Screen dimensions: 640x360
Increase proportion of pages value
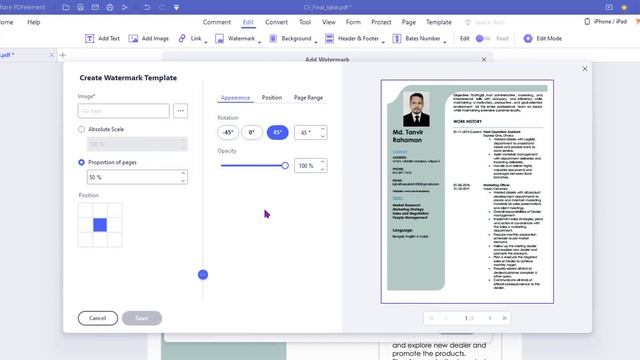tap(183, 174)
